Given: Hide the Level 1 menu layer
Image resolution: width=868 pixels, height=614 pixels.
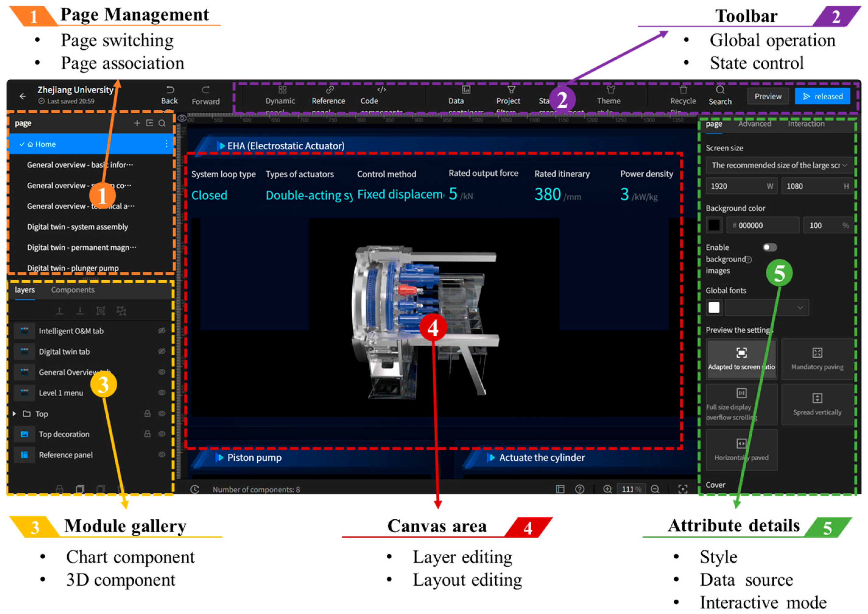Looking at the screenshot, I should 162,393.
